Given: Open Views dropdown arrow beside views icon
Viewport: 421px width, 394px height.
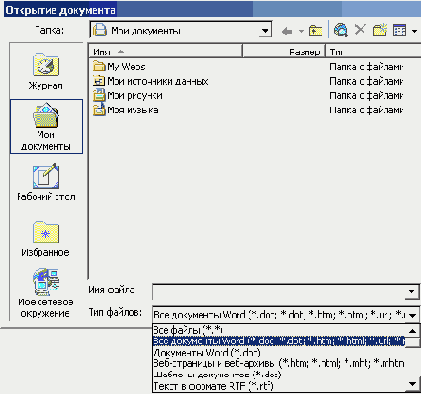Looking at the screenshot, I should coord(414,31).
